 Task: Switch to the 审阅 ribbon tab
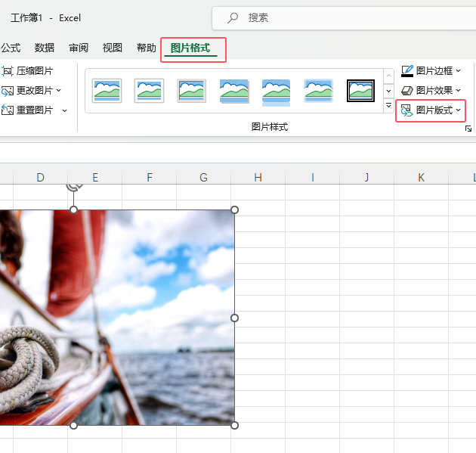point(79,48)
